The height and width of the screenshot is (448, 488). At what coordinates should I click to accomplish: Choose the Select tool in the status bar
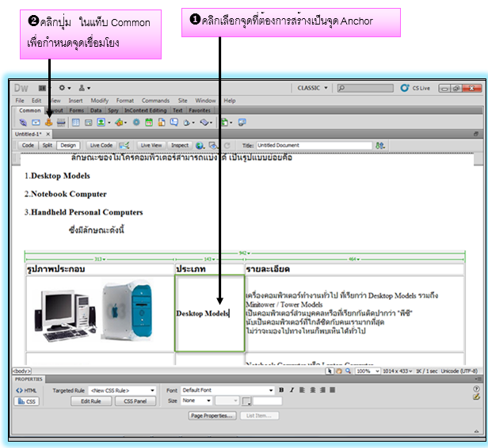330,371
